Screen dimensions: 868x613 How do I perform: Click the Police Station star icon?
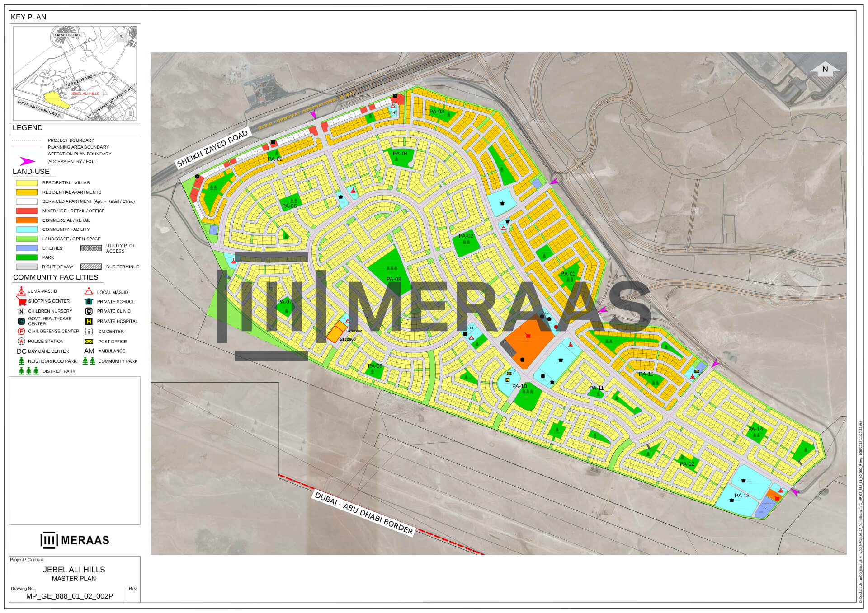click(21, 341)
